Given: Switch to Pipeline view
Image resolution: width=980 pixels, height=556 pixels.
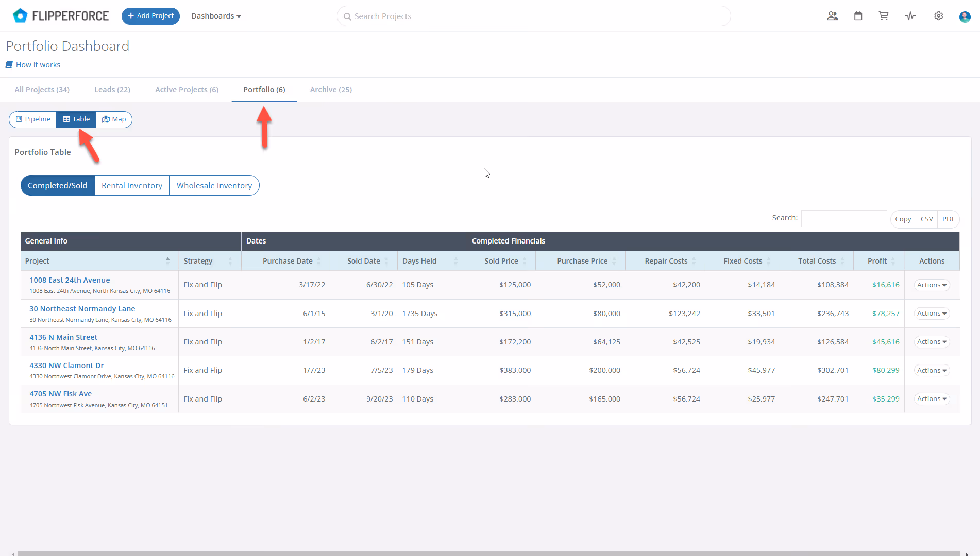Looking at the screenshot, I should click(x=33, y=119).
